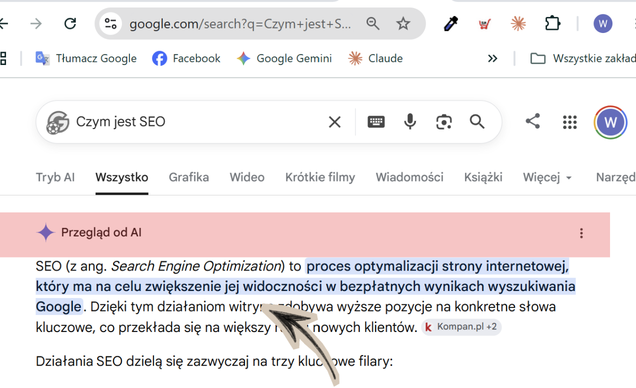Click the text "Działania SEO dzielą się zazwyczaj"
This screenshot has width=636, height=388.
tap(142, 361)
